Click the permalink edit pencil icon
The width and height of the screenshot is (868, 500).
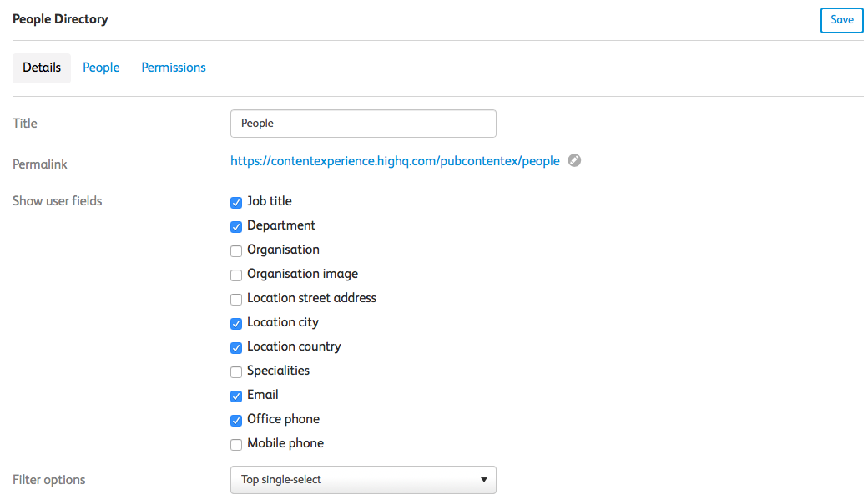(574, 160)
